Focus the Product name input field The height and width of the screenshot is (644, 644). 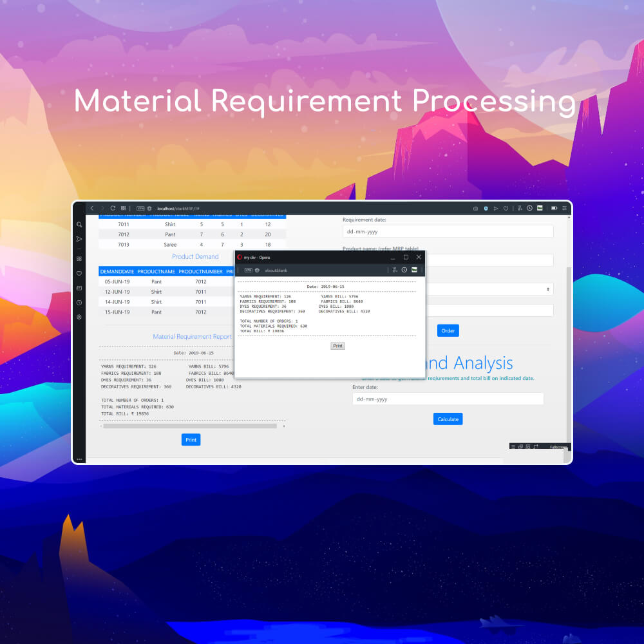[x=489, y=260]
